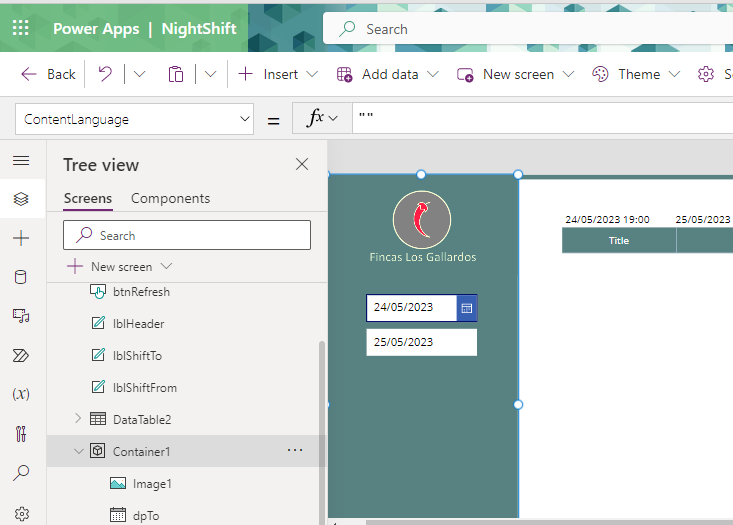Expand the Tree view New screen chevron

point(166,266)
